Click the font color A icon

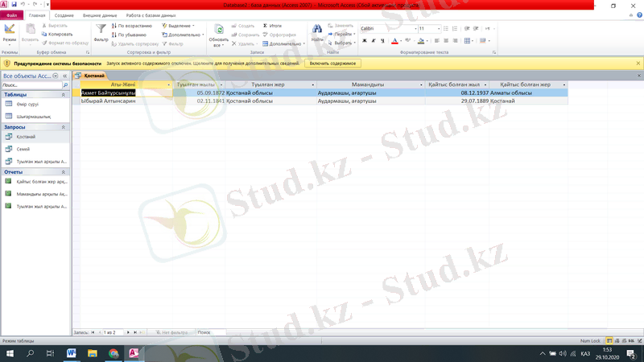[394, 41]
